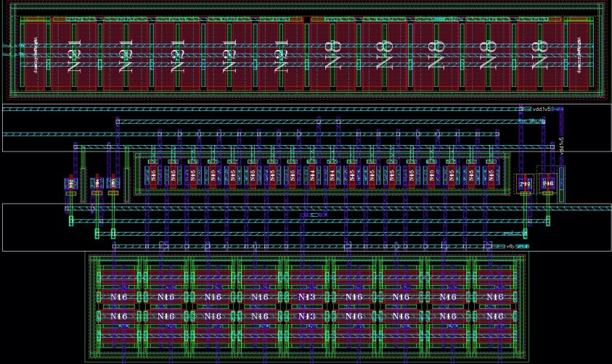The width and height of the screenshot is (612, 364).
Task: Select the leftmost N8 transistor in top row
Action: coord(332,56)
